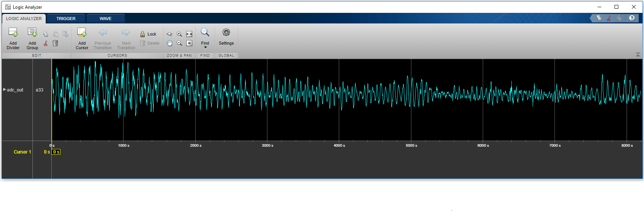This screenshot has width=644, height=211.
Task: Toggle the cursor Lock button
Action: click(x=148, y=34)
